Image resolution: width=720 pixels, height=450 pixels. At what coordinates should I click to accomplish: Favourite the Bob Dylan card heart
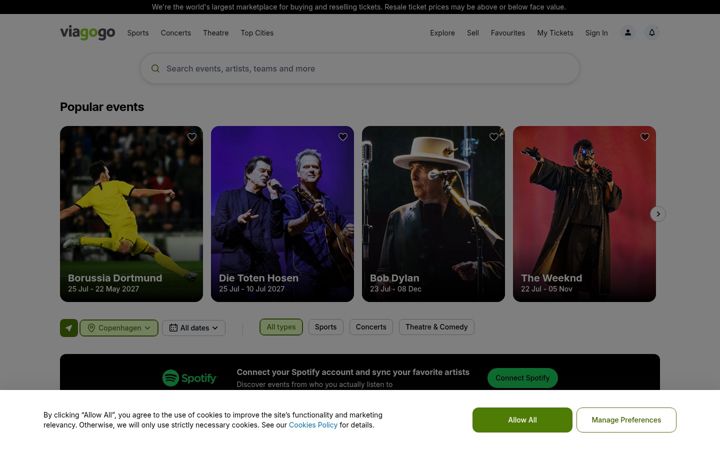tap(494, 137)
